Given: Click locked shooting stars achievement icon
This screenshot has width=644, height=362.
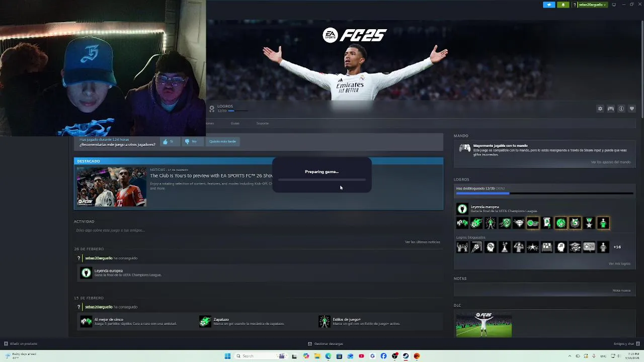Looking at the screenshot, I should [x=532, y=247].
